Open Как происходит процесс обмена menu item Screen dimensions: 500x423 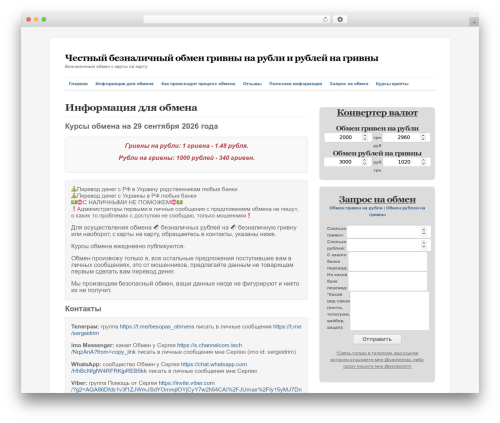point(198,84)
